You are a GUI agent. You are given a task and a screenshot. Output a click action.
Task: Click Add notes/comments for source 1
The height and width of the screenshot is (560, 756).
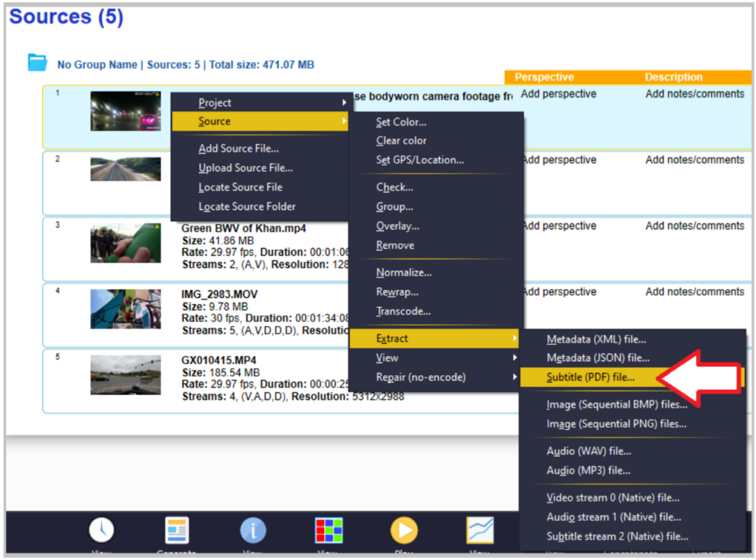coord(695,94)
